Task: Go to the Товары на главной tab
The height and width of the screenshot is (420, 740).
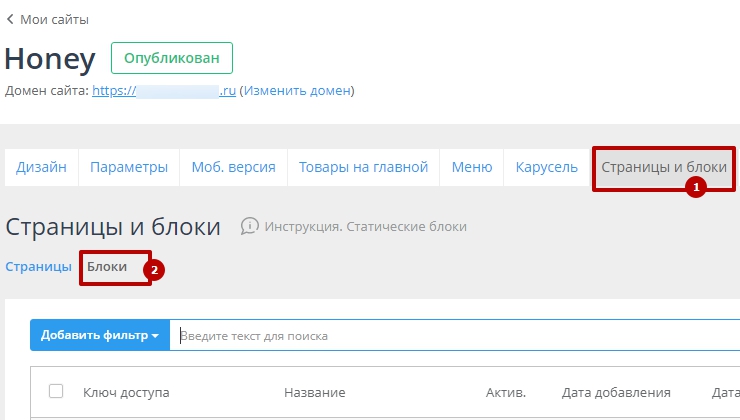Action: 363,167
